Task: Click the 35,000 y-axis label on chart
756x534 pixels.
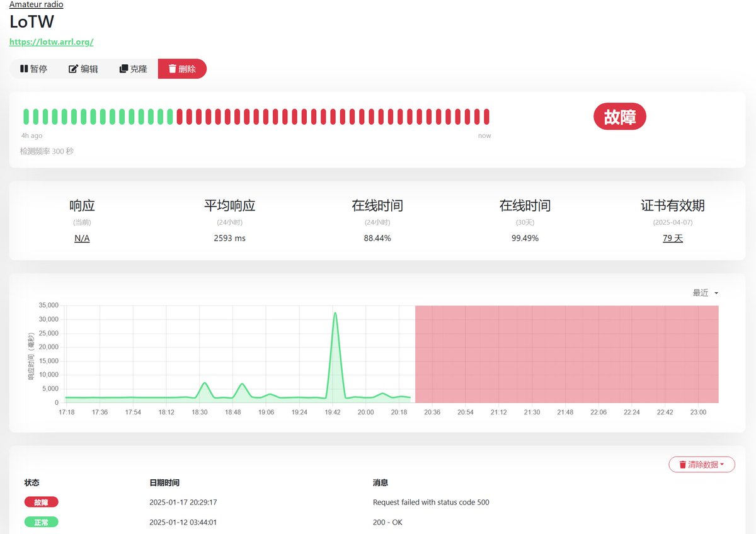Action: click(49, 305)
